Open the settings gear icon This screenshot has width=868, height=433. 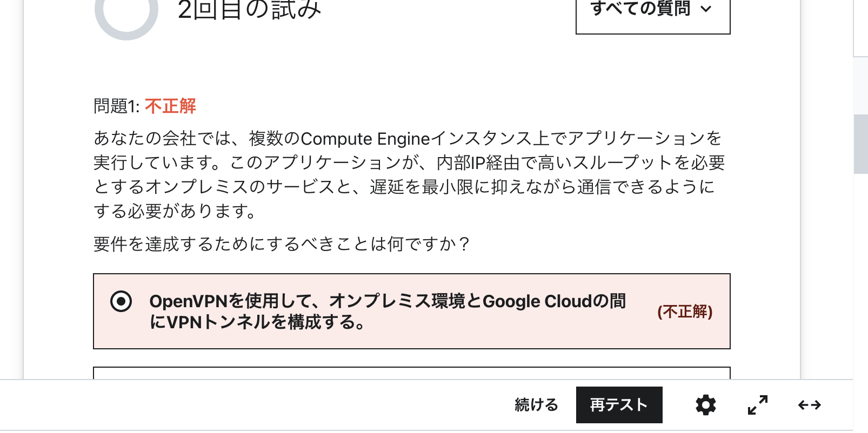coord(705,405)
